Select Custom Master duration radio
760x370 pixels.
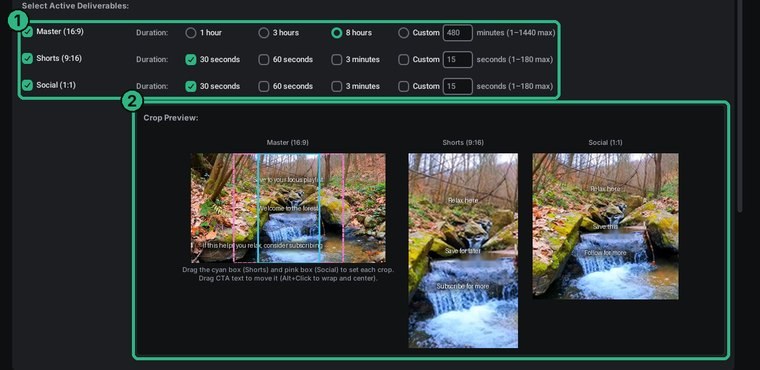click(403, 33)
